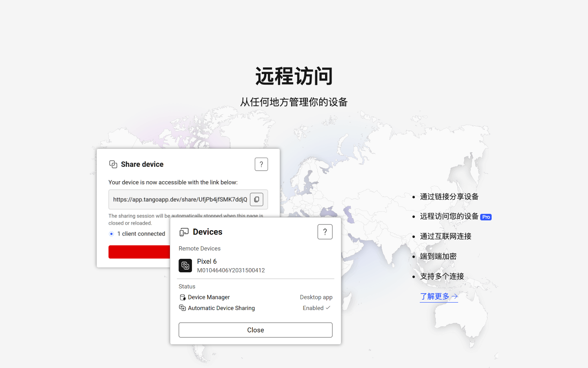Click the Share device panel icon
The width and height of the screenshot is (588, 368).
113,164
